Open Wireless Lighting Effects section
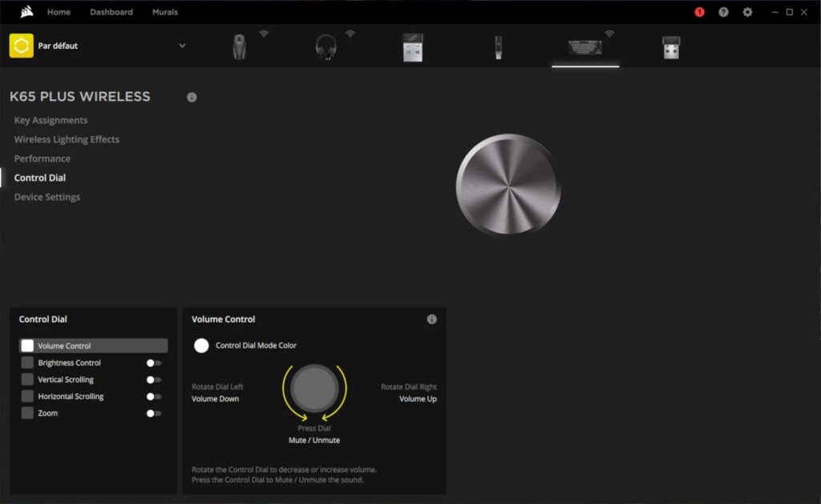This screenshot has width=821, height=504. pyautogui.click(x=67, y=139)
